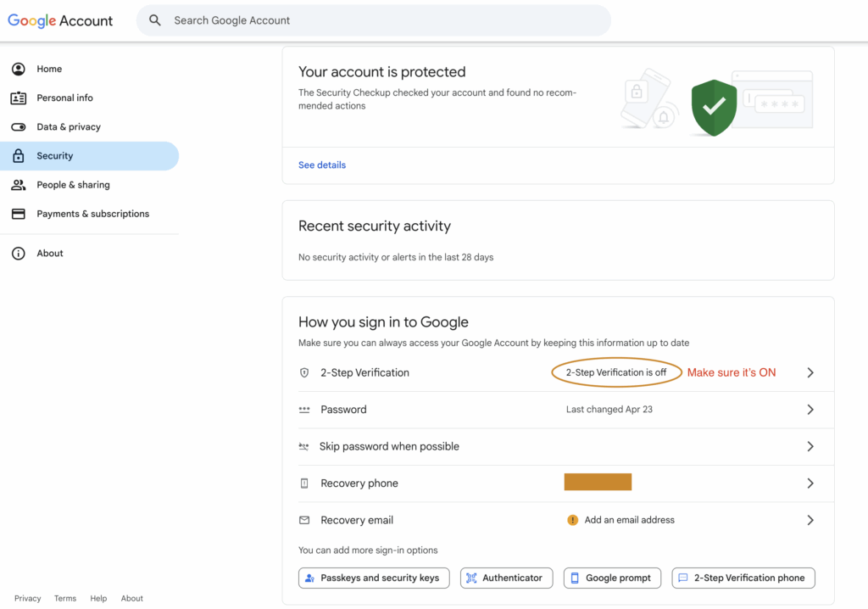This screenshot has width=868, height=609.
Task: Click the About info icon
Action: [x=19, y=254]
